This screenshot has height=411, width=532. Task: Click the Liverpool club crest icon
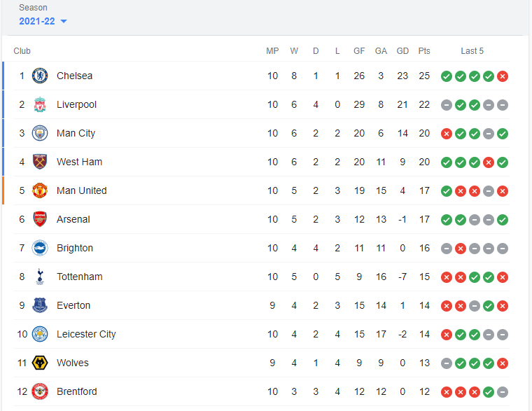pyautogui.click(x=40, y=104)
